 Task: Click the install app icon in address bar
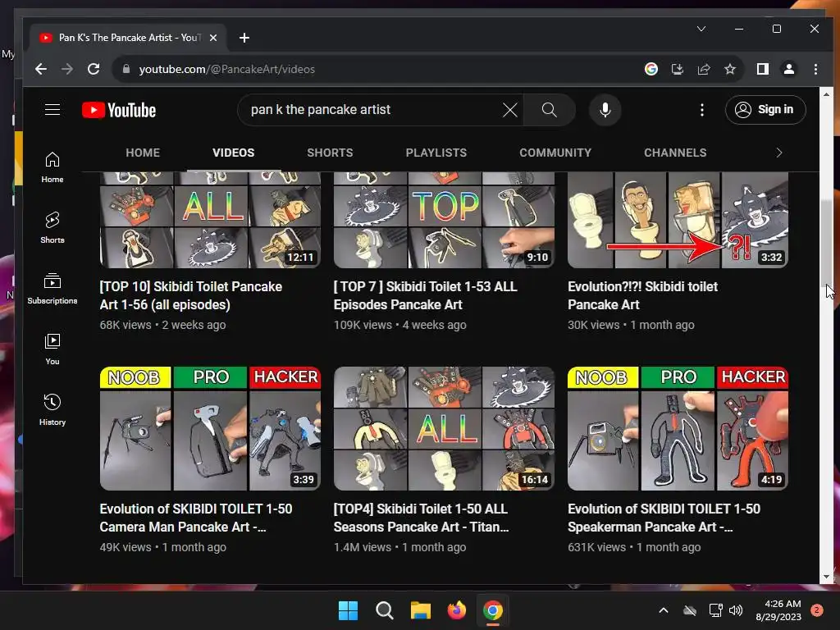pos(677,69)
